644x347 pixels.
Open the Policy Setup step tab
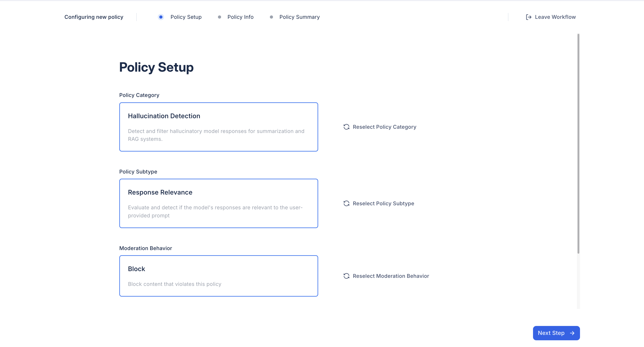[186, 17]
